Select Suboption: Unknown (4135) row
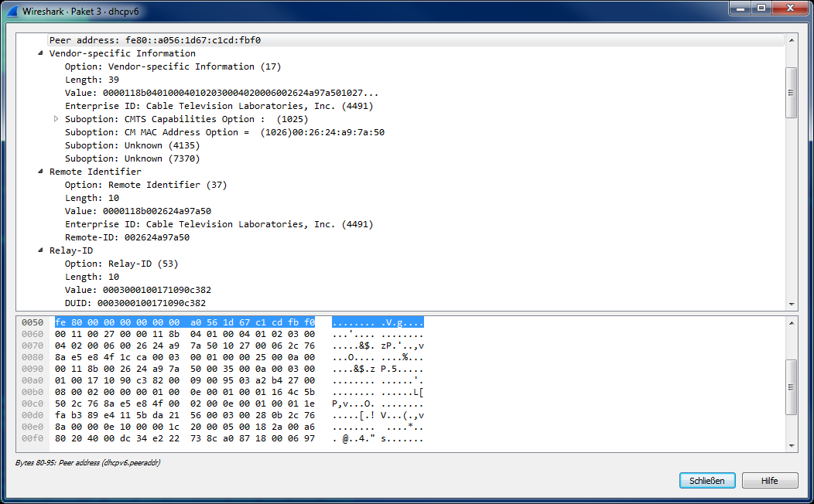 click(132, 145)
